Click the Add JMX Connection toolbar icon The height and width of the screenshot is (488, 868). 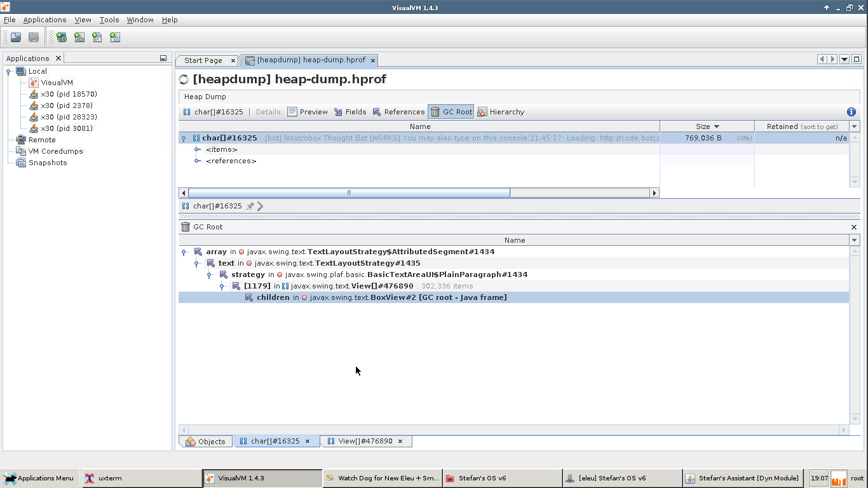coord(79,37)
